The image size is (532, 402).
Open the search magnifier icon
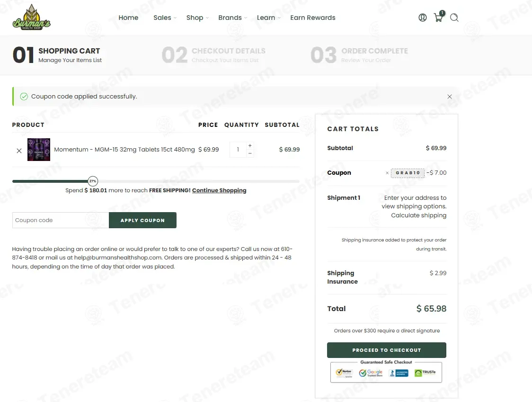(454, 18)
